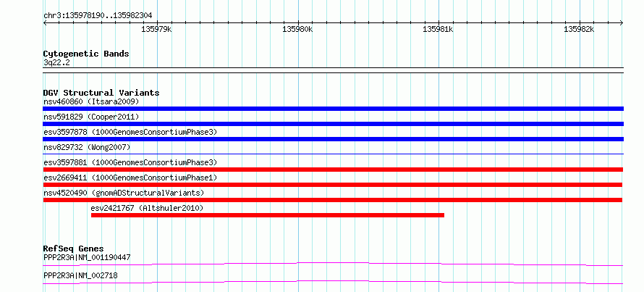Select the magenta NM_001190447 transcript line

point(333,264)
